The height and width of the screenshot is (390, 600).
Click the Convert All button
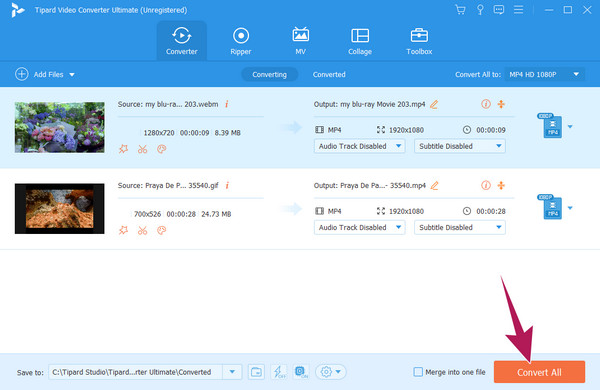[539, 372]
